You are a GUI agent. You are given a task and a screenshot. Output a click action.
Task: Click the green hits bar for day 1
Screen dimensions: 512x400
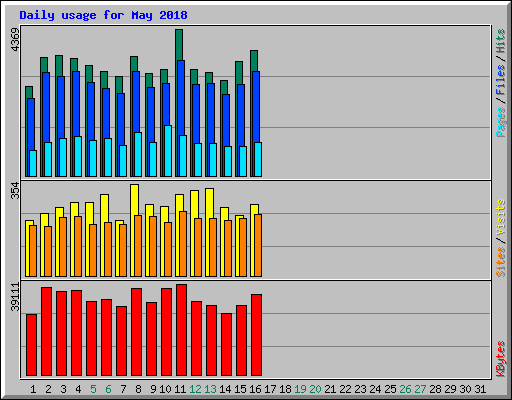(x=29, y=92)
